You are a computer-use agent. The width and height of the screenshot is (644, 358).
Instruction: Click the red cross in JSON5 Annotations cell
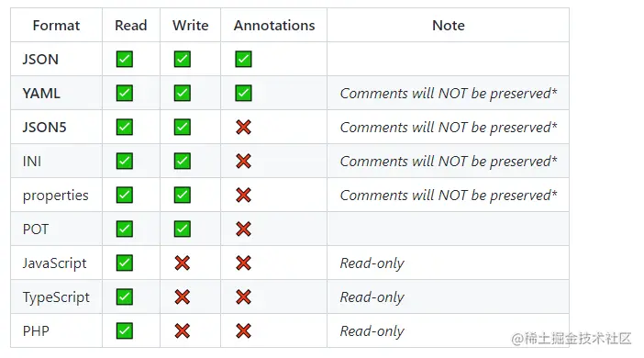(243, 127)
